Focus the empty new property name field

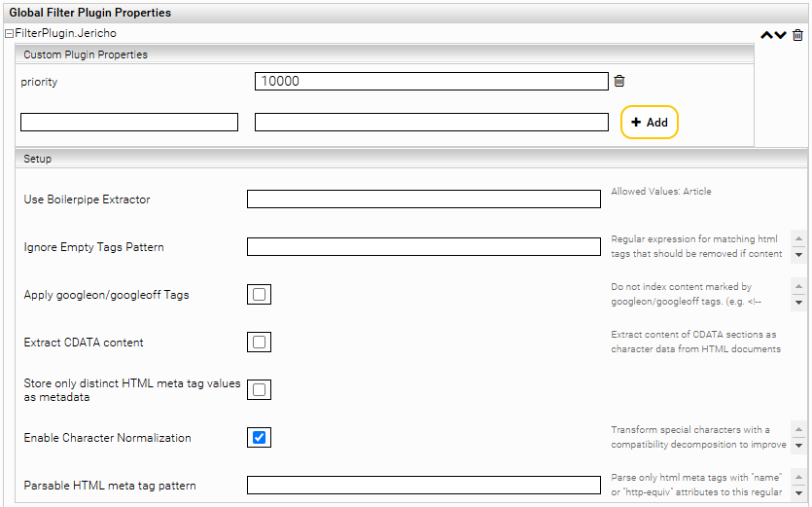(129, 123)
